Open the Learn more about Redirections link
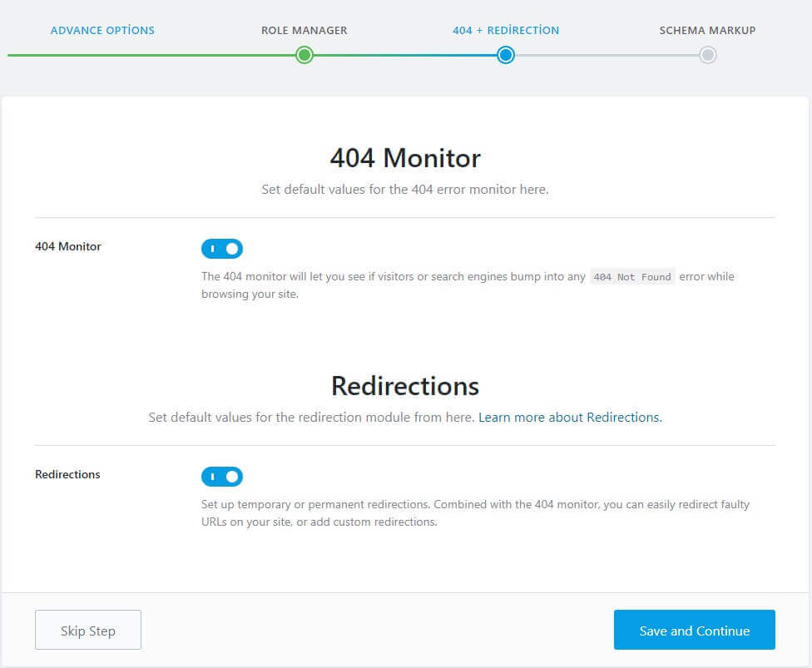 pyautogui.click(x=570, y=418)
